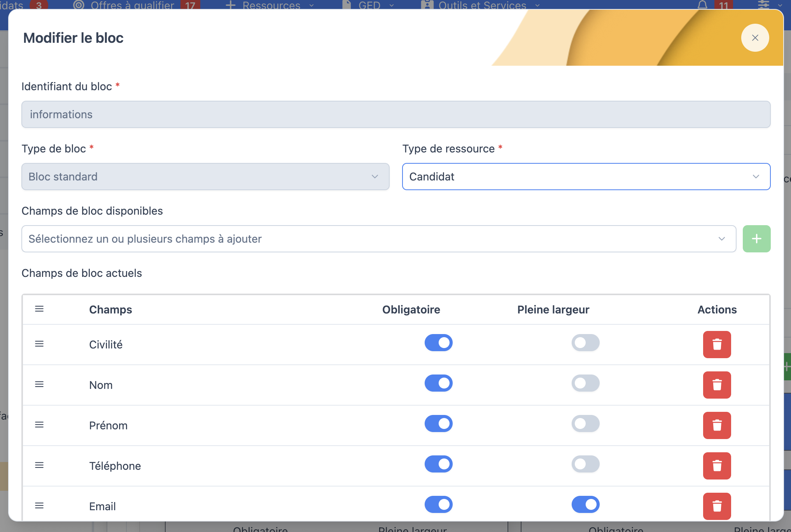
Task: Disable Pleine largeur for Email
Action: click(585, 504)
